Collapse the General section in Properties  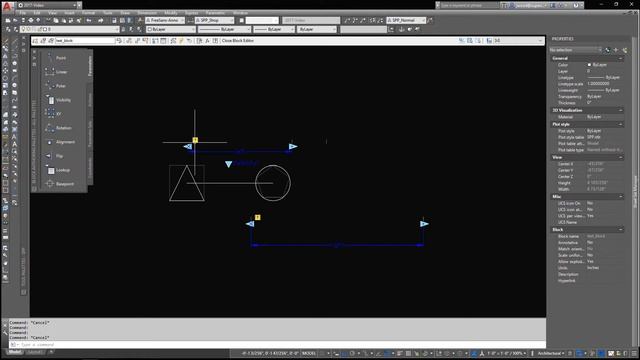(x=620, y=58)
